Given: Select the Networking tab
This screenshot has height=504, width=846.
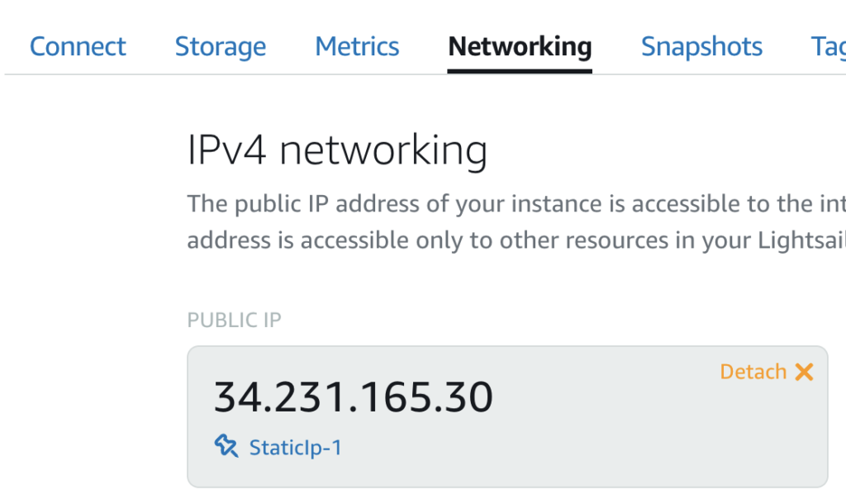Looking at the screenshot, I should (x=520, y=47).
